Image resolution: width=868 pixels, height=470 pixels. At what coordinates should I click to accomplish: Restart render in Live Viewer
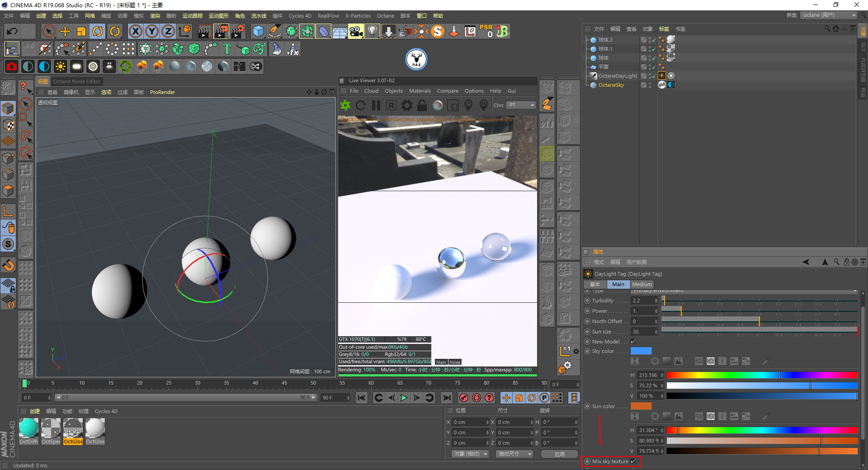point(360,105)
